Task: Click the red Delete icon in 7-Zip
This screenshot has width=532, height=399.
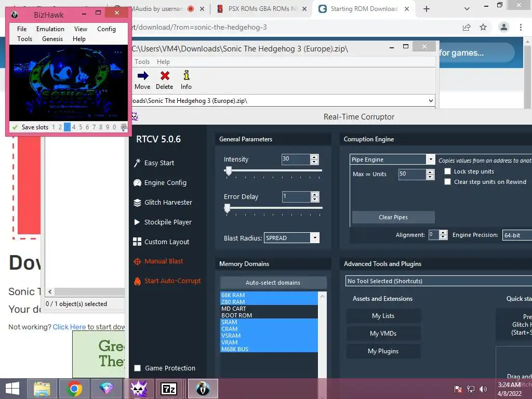Action: (x=165, y=76)
